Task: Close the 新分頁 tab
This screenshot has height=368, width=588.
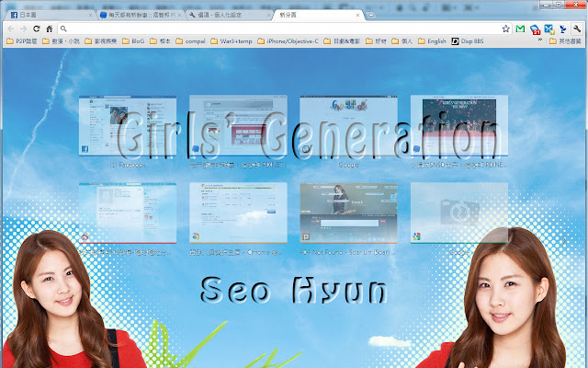Action: pyautogui.click(x=357, y=15)
